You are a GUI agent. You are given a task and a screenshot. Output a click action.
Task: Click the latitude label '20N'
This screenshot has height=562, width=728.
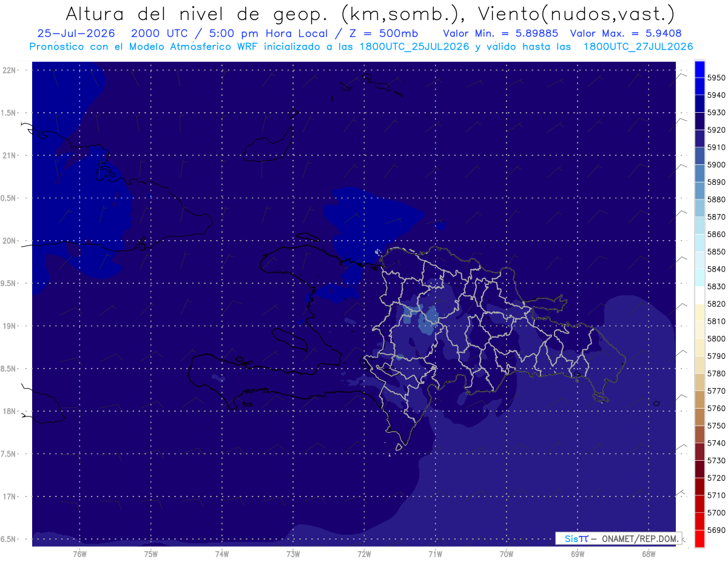(9, 241)
